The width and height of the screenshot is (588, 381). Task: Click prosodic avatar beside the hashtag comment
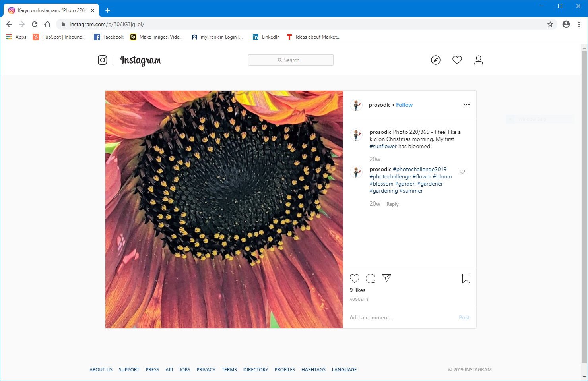tap(356, 172)
